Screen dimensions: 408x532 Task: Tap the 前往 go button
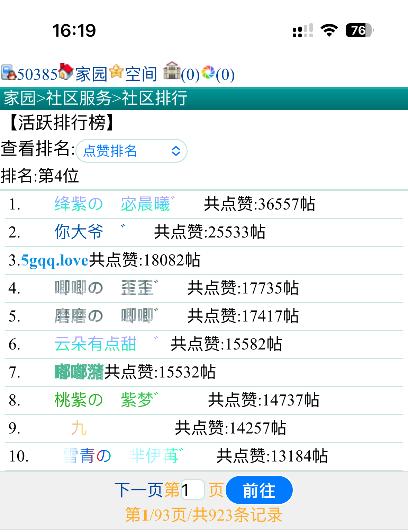tap(259, 490)
